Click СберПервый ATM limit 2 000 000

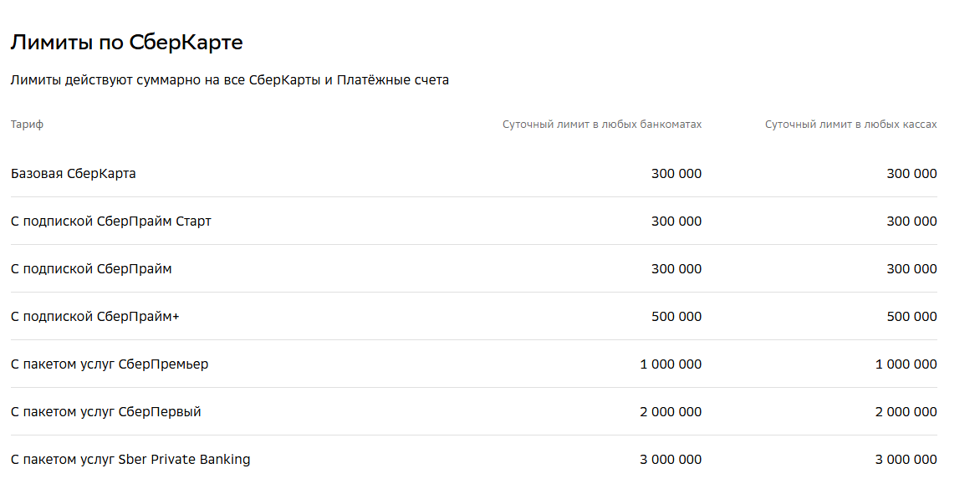point(671,412)
